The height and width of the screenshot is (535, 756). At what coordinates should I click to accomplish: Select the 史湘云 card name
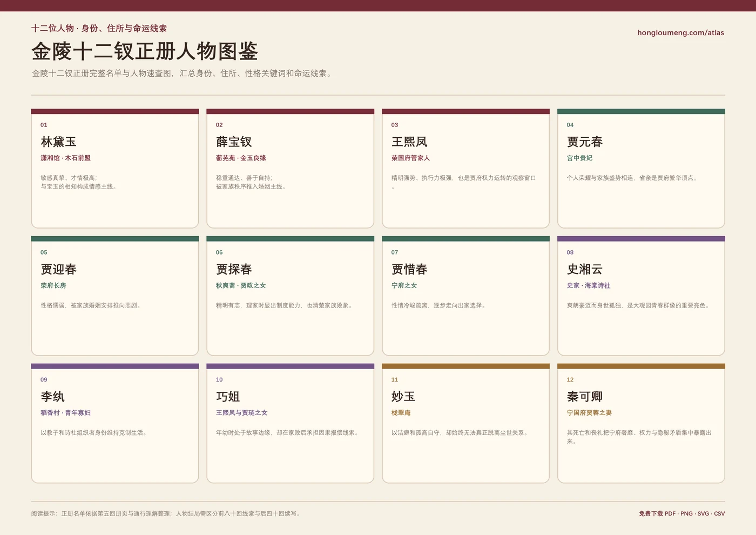click(x=585, y=269)
